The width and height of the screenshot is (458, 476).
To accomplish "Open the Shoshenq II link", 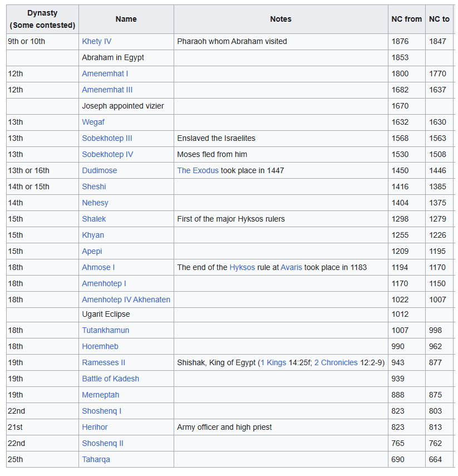I will 102,443.
